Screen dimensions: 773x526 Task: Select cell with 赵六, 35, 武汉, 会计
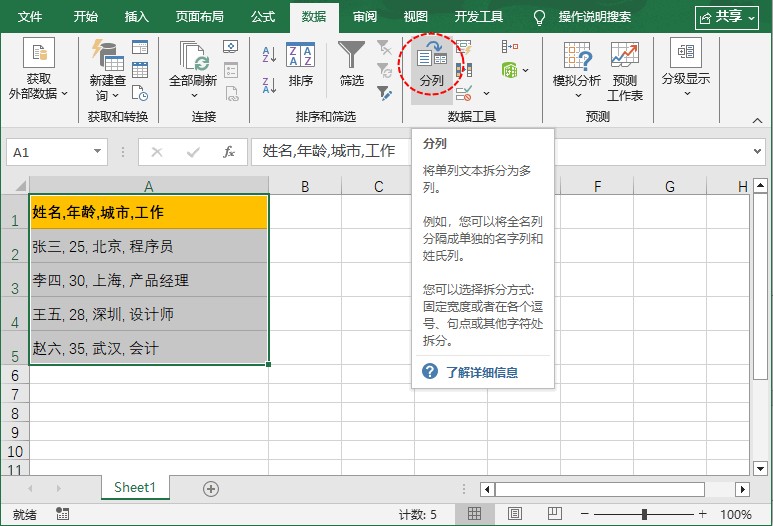[x=149, y=348]
